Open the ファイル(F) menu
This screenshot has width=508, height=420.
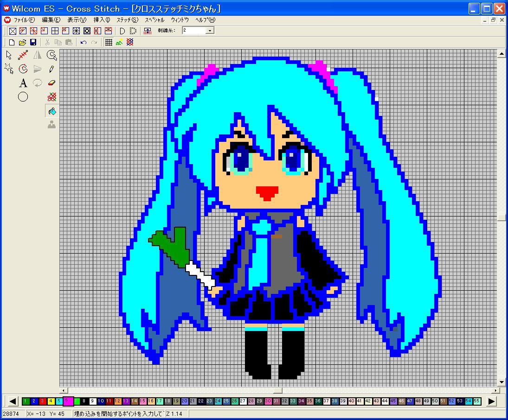click(24, 20)
